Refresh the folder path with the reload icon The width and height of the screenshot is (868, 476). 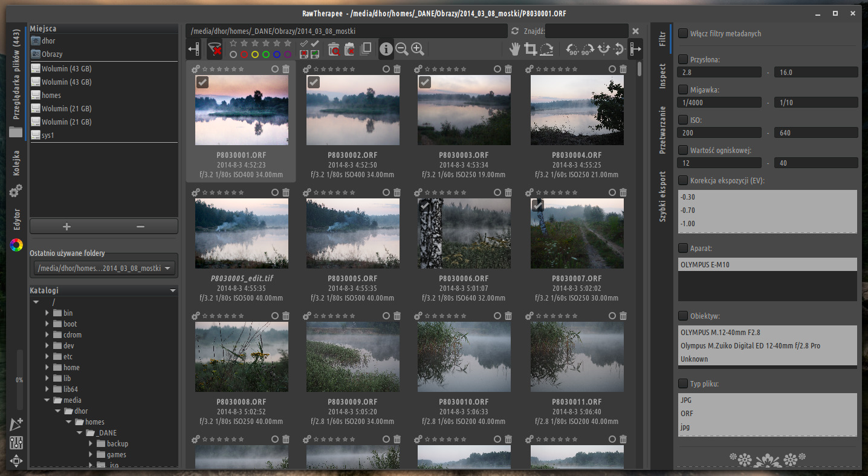515,31
